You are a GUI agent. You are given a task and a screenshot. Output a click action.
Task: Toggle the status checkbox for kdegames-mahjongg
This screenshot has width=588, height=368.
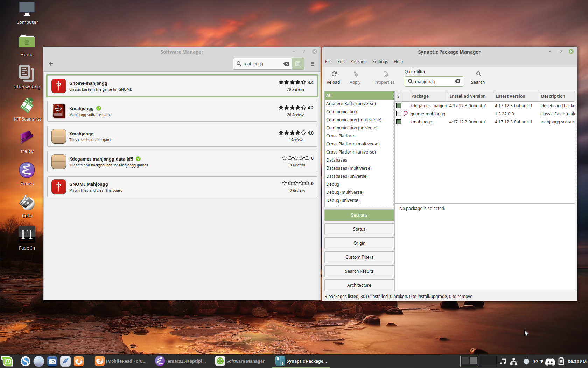(x=399, y=105)
